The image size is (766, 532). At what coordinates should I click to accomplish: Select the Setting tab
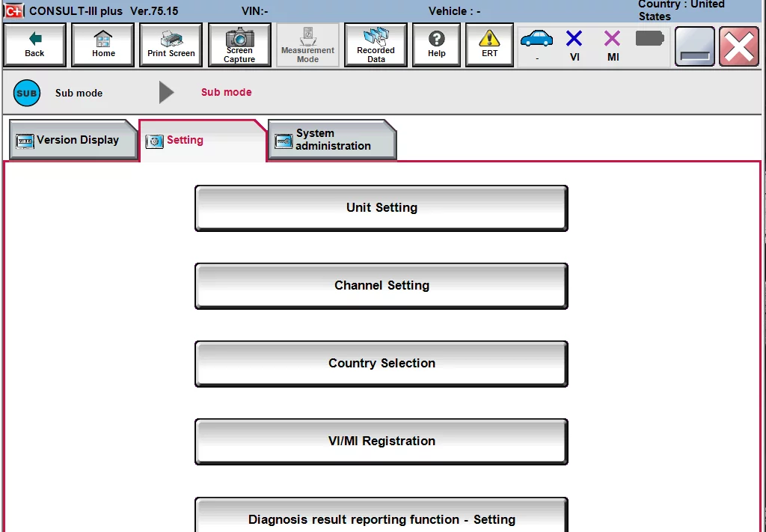point(184,140)
